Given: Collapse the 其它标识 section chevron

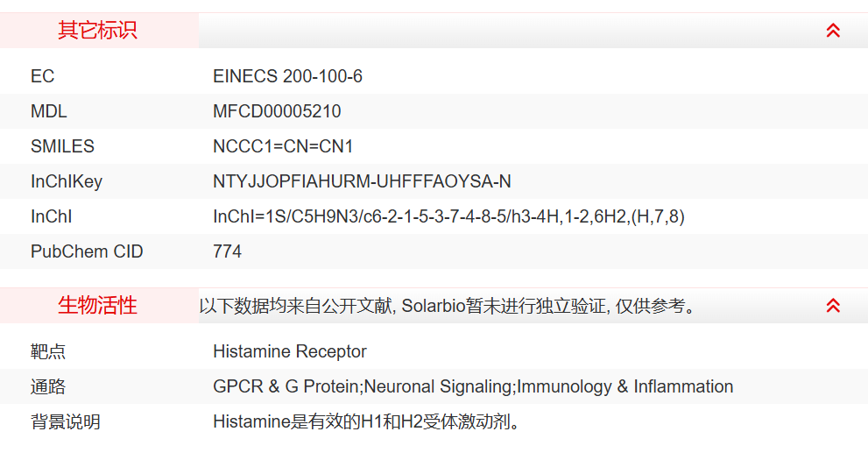Looking at the screenshot, I should coord(833,31).
